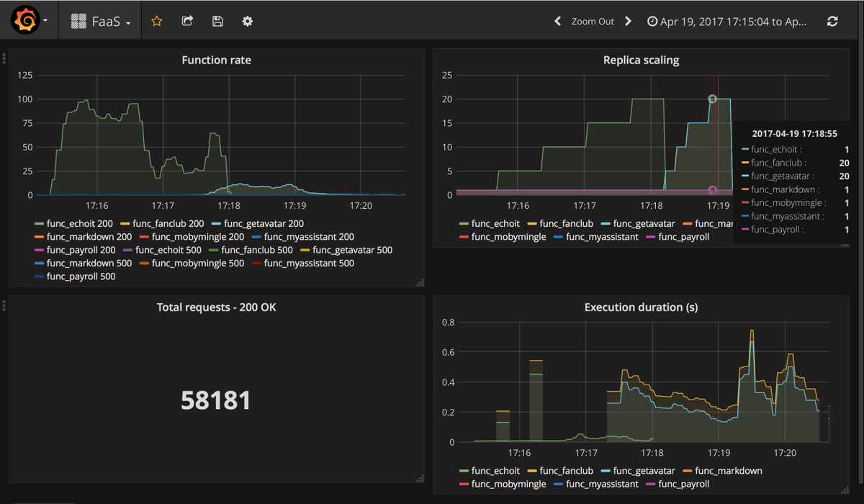Screen dimensions: 864x504
Task: Shift time range back with left chevron
Action: 557,21
